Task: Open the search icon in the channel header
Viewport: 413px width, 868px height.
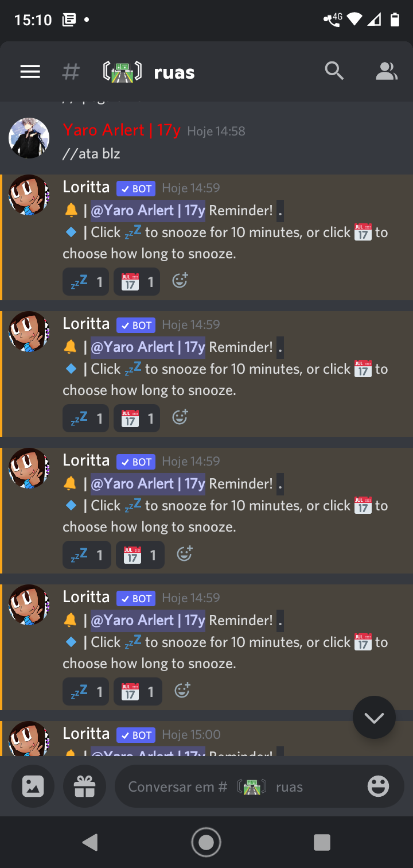Action: (x=334, y=71)
